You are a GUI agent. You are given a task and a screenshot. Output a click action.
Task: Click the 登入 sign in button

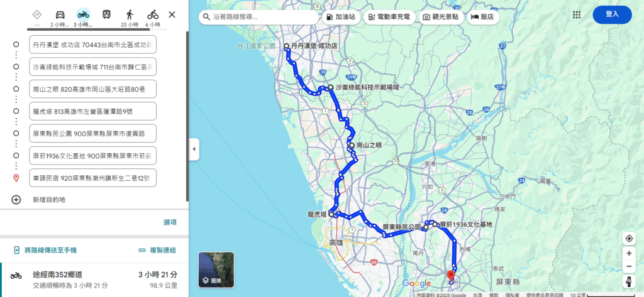[612, 14]
